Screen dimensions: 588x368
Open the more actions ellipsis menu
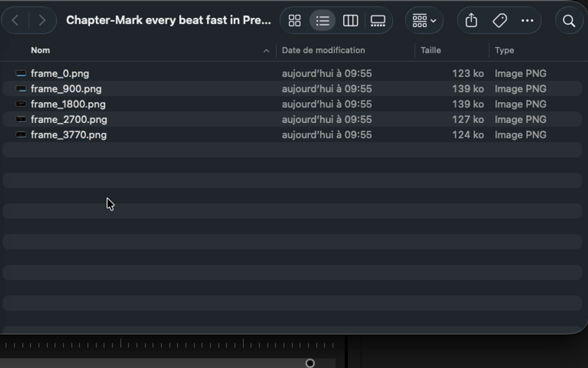tap(527, 21)
